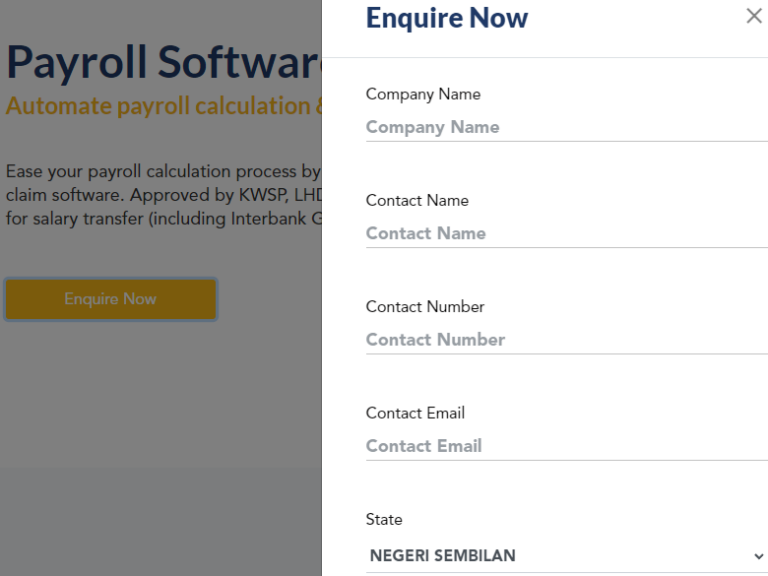Click the Contact Number field label
Screen dimensions: 768x576
[425, 307]
